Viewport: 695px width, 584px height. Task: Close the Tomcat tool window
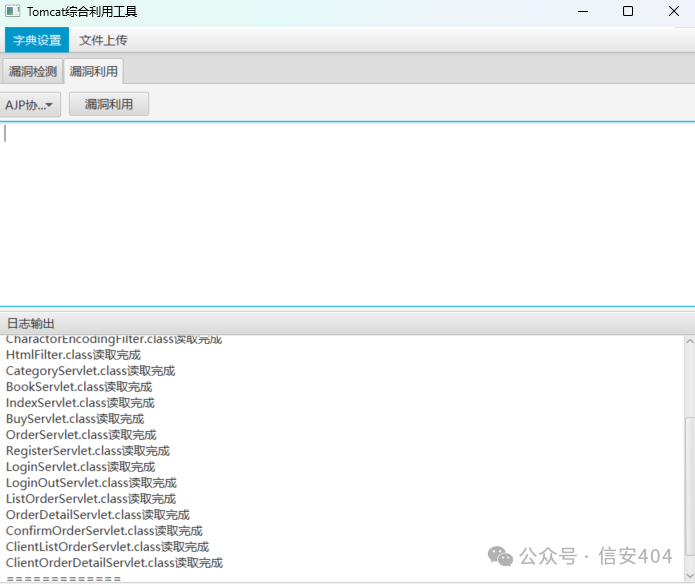coord(674,12)
